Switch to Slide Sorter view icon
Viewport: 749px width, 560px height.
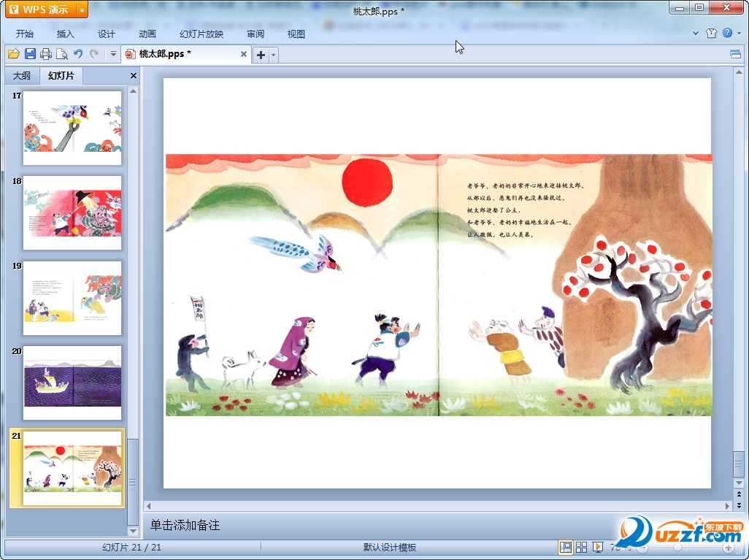coord(581,547)
